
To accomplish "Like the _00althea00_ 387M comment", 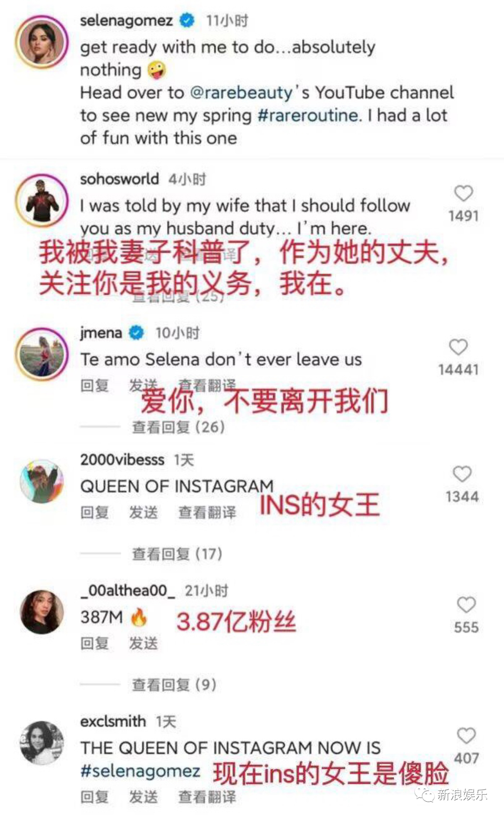I will click(466, 604).
